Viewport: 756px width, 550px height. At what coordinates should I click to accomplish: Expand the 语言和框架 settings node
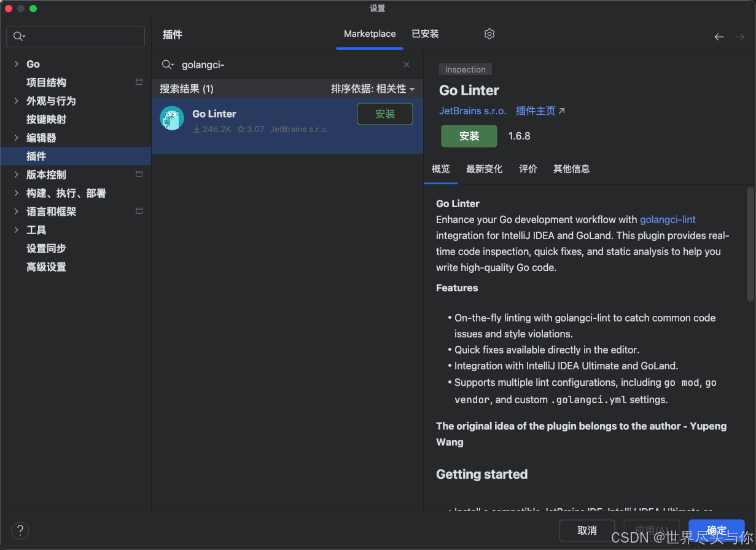17,211
